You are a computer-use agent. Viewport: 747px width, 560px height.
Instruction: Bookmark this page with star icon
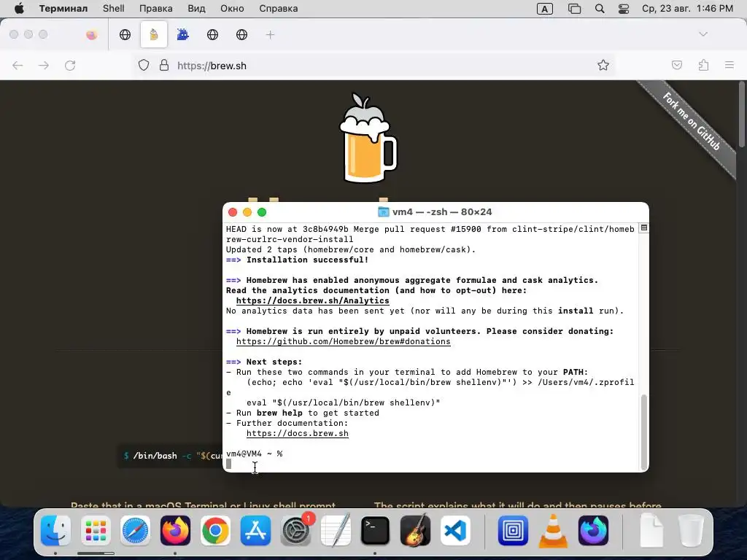coord(603,65)
